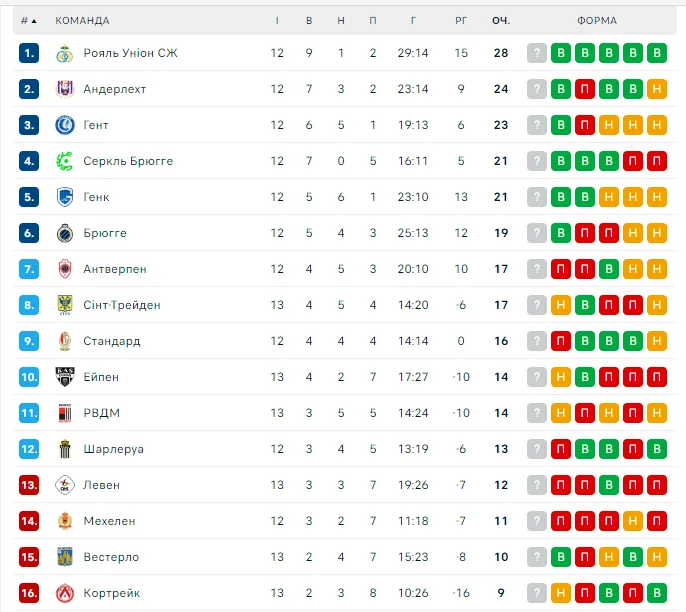This screenshot has width=686, height=612.
Task: Sort by the КОМАНДА column header
Action: pyautogui.click(x=83, y=20)
